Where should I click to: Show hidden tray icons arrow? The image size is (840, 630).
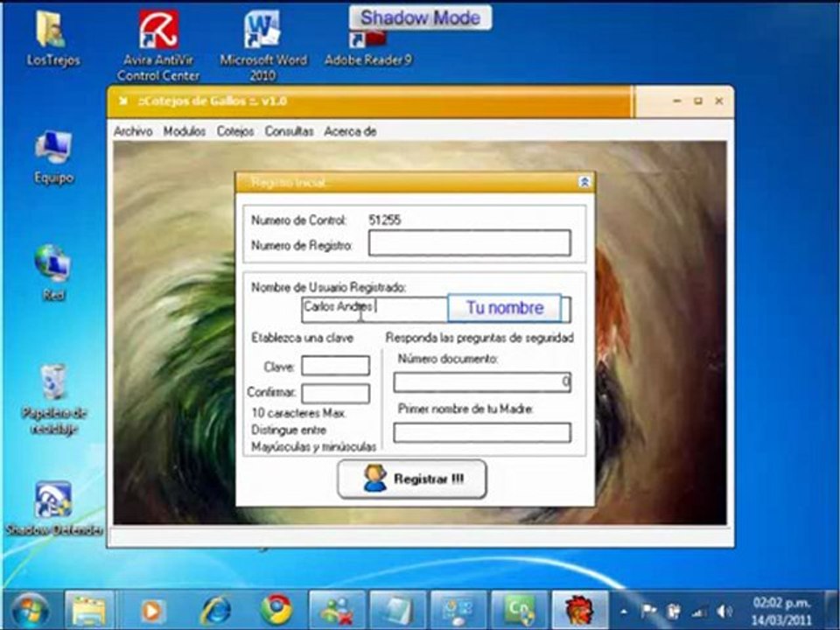pyautogui.click(x=624, y=612)
